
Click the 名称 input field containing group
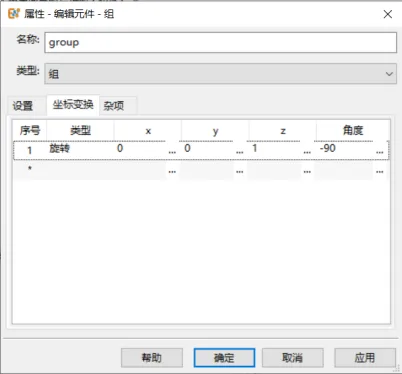coord(220,42)
